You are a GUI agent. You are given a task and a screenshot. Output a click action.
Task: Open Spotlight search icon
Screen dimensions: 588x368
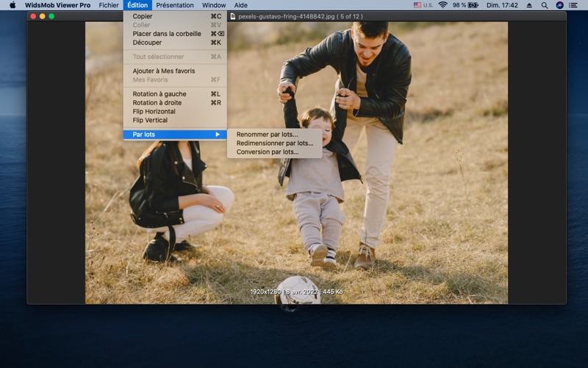pyautogui.click(x=545, y=5)
